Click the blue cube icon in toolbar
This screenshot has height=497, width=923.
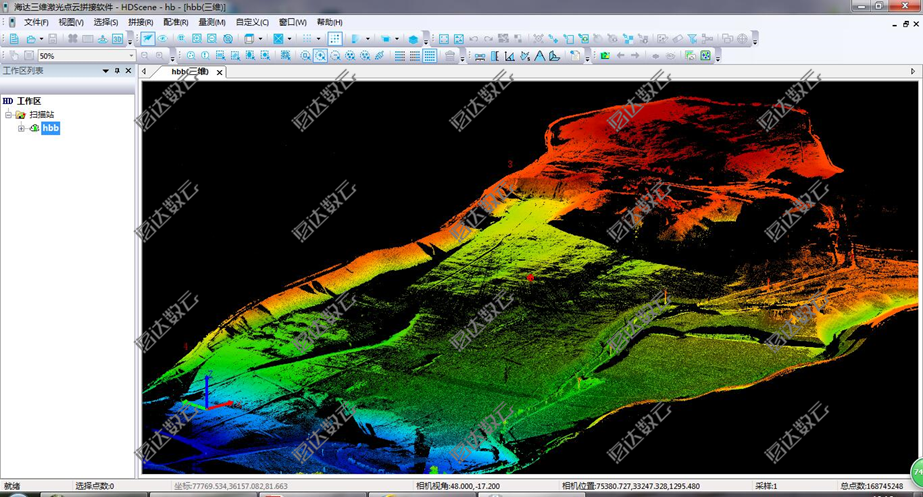point(413,39)
